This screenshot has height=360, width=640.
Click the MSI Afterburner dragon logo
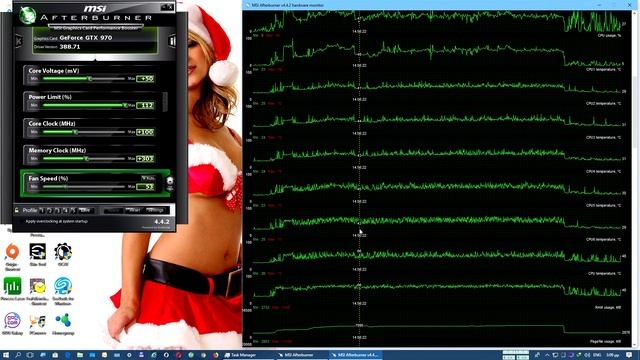[27, 15]
